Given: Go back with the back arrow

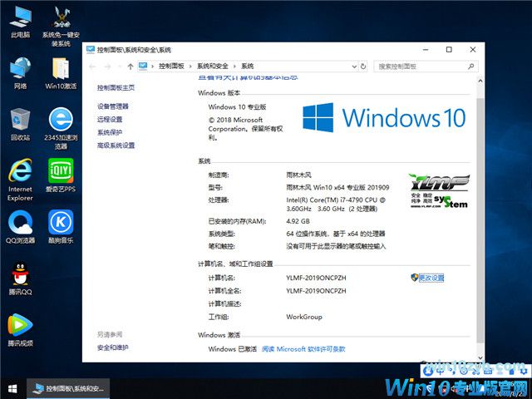Looking at the screenshot, I should click(x=92, y=66).
